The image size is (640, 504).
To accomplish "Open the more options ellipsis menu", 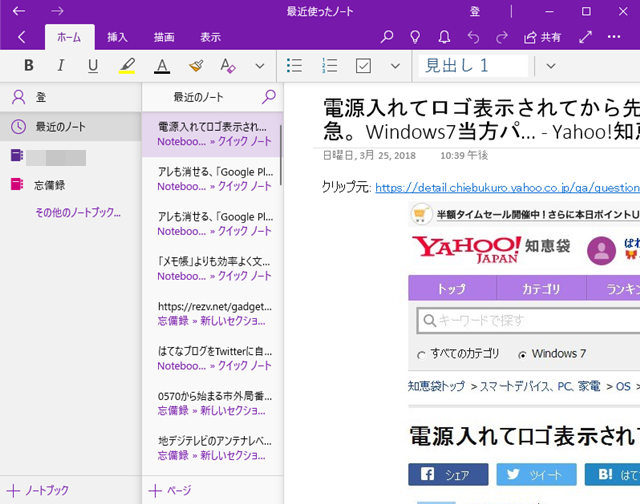I will click(614, 37).
